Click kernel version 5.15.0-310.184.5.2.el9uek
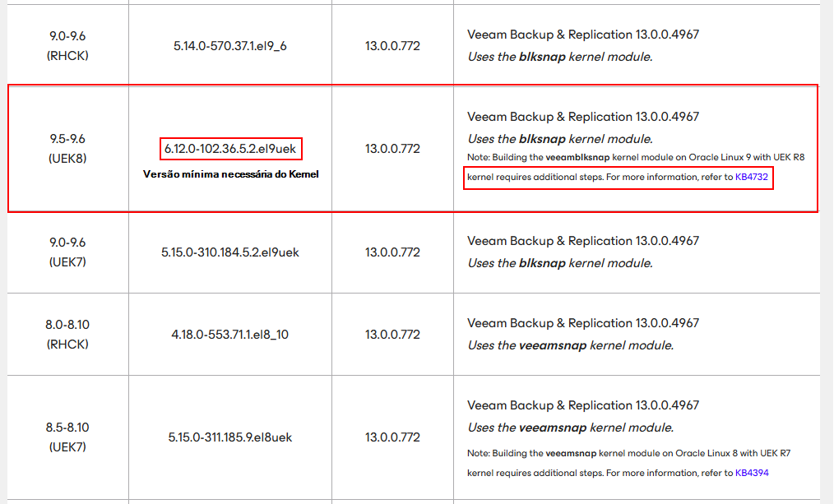This screenshot has width=834, height=504. tap(230, 252)
